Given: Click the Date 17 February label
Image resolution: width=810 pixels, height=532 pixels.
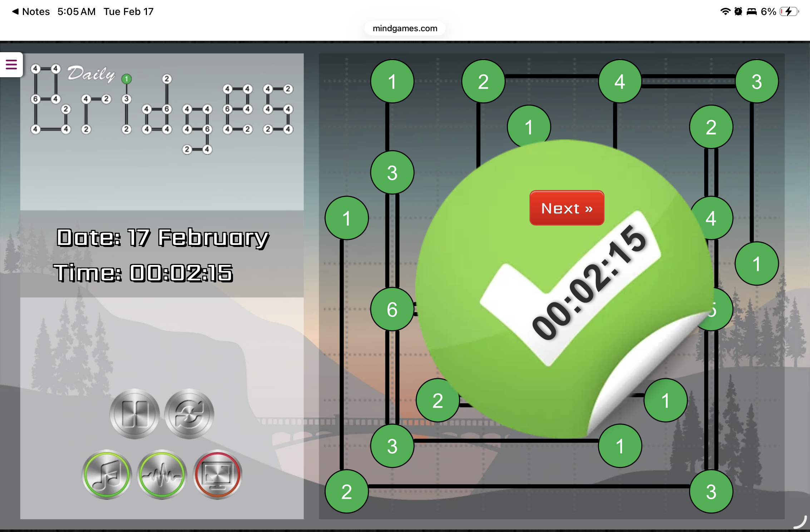Looking at the screenshot, I should (x=163, y=238).
